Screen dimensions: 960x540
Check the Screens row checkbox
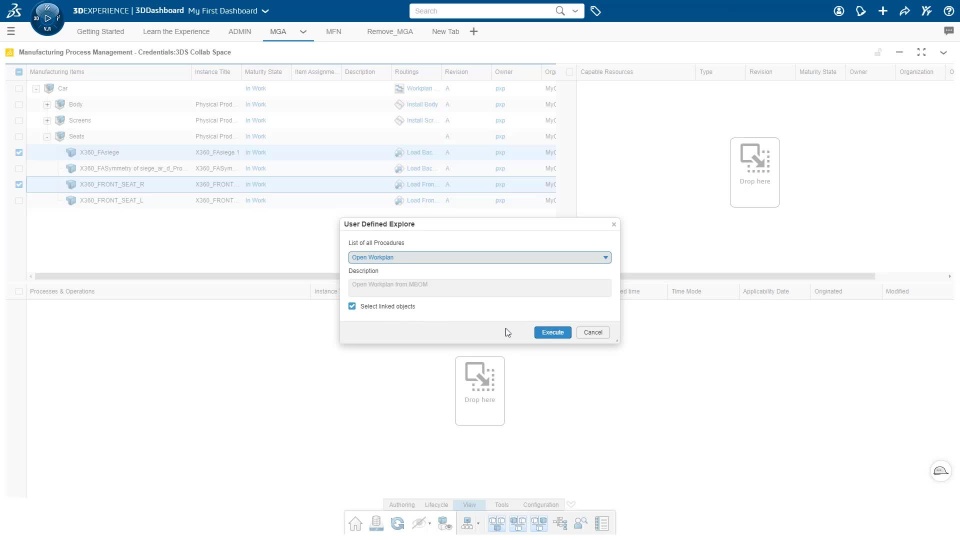pyautogui.click(x=19, y=121)
